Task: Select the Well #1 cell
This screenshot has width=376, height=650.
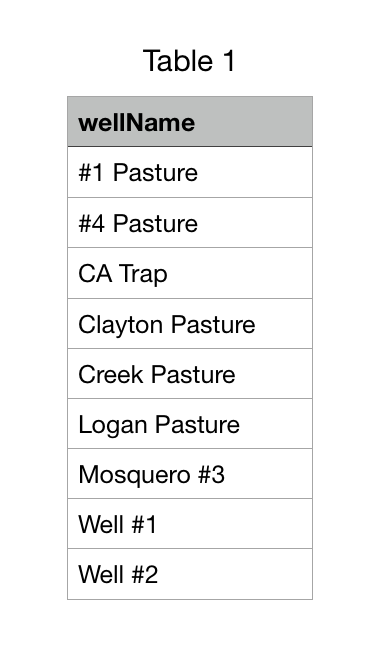Action: (x=190, y=524)
